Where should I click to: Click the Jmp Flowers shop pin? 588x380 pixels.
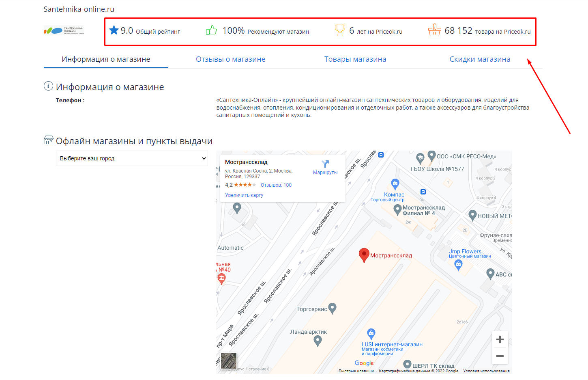(x=459, y=265)
